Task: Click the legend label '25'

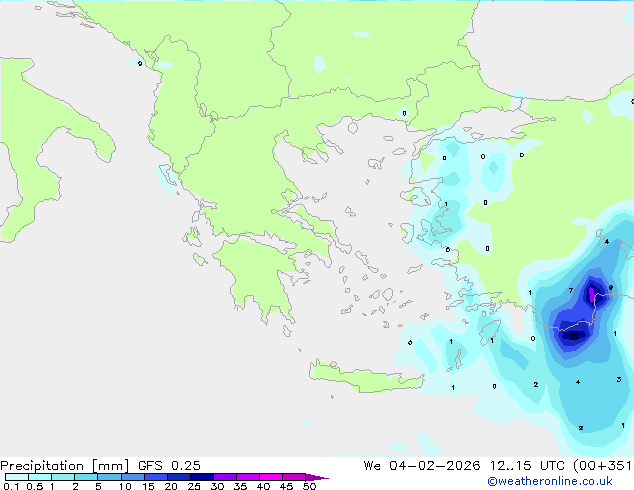Action: [194, 486]
